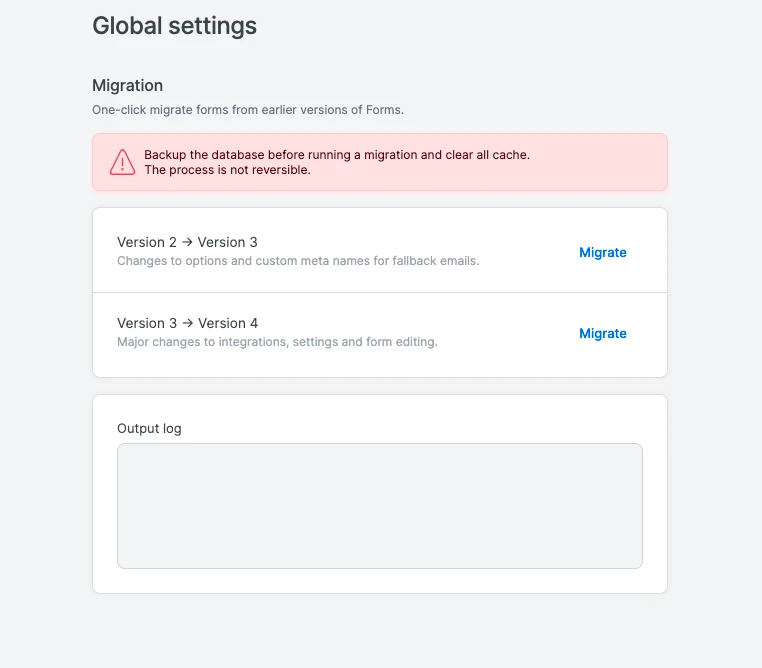Click the One-click migrate forms description text
The width and height of the screenshot is (762, 668).
click(x=247, y=110)
